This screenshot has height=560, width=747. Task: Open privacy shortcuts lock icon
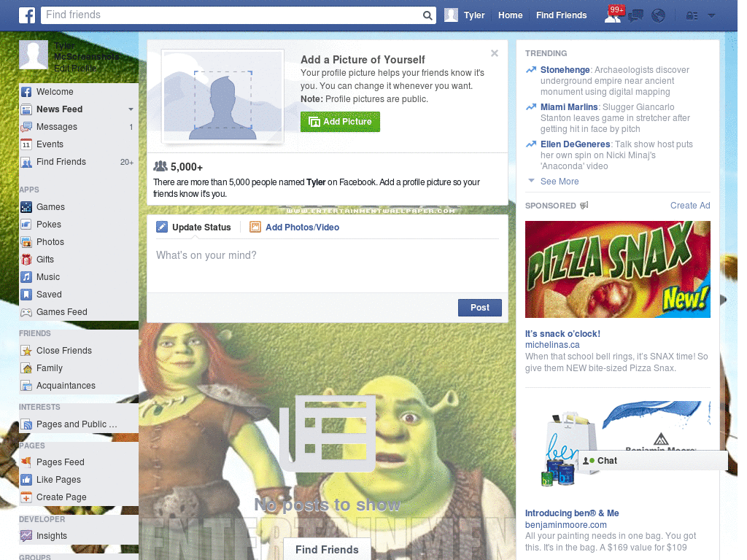(x=692, y=16)
